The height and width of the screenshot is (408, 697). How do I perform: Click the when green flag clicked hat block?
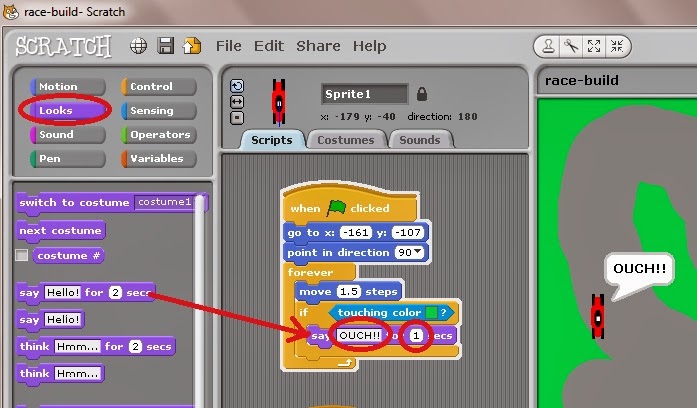[350, 205]
